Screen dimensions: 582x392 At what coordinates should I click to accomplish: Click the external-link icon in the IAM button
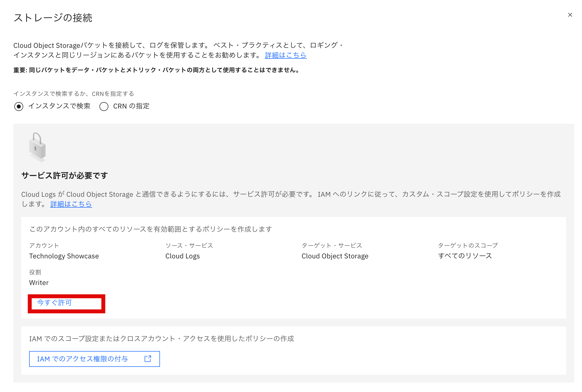(148, 359)
